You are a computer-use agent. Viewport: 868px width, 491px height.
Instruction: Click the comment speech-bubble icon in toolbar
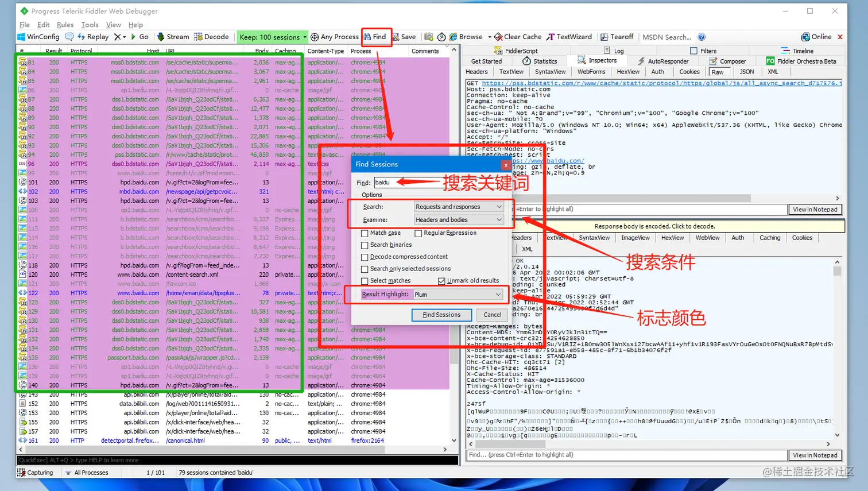pos(69,37)
